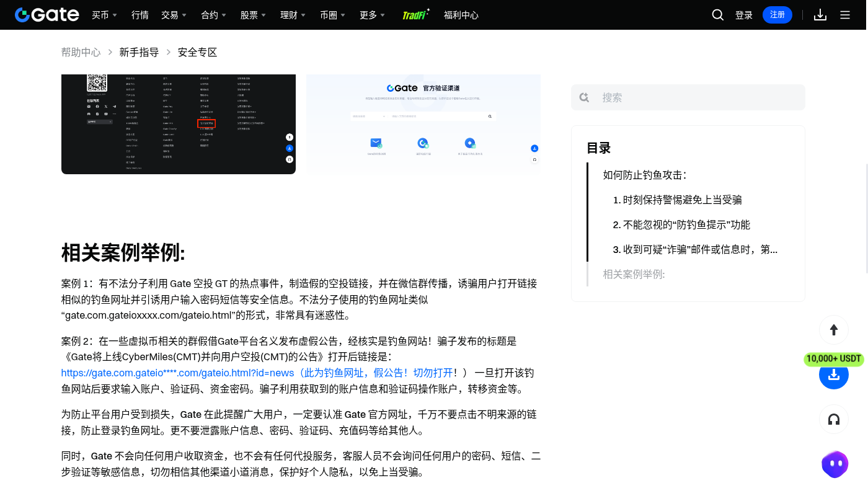
Task: Open the 官方验证渠道 screenshot thumbnail
Action: [423, 123]
